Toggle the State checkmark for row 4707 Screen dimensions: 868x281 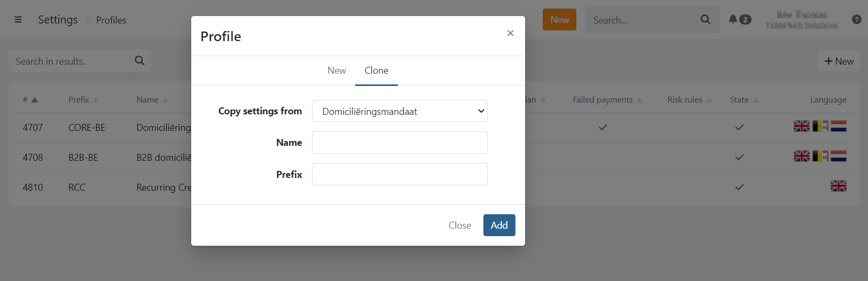[x=739, y=127]
